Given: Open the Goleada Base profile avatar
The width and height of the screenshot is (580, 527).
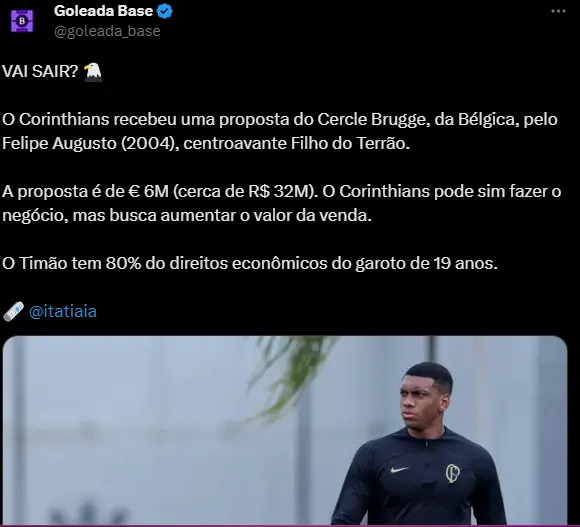Looking at the screenshot, I should [22, 21].
